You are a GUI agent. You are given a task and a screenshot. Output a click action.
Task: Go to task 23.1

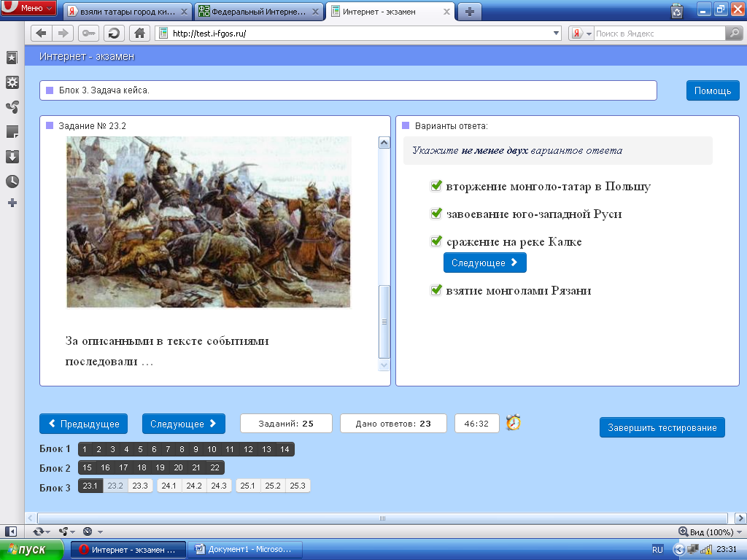(90, 486)
